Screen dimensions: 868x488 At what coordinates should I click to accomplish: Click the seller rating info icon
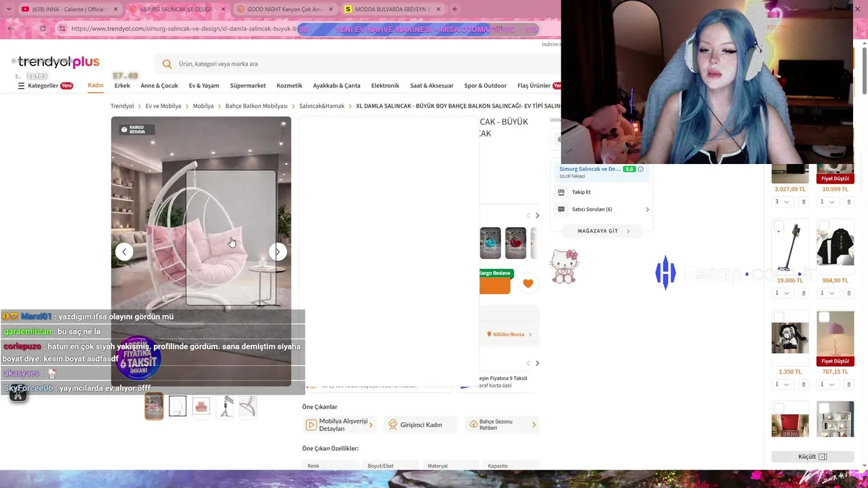coord(640,169)
